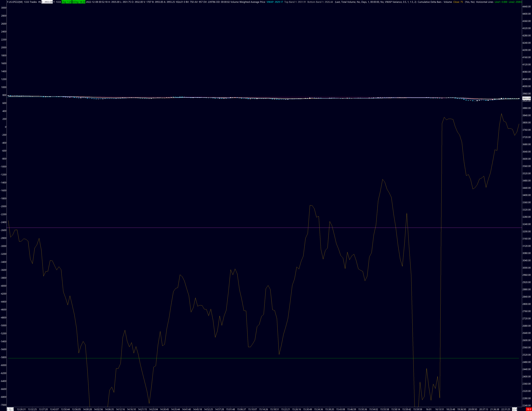Select the Horizontal Lines study label

coord(484,2)
